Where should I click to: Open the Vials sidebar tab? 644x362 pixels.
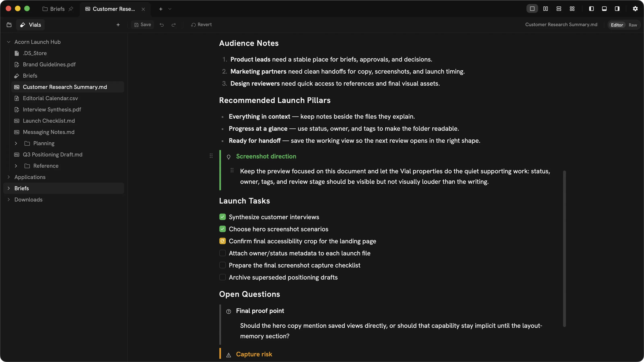[31, 25]
